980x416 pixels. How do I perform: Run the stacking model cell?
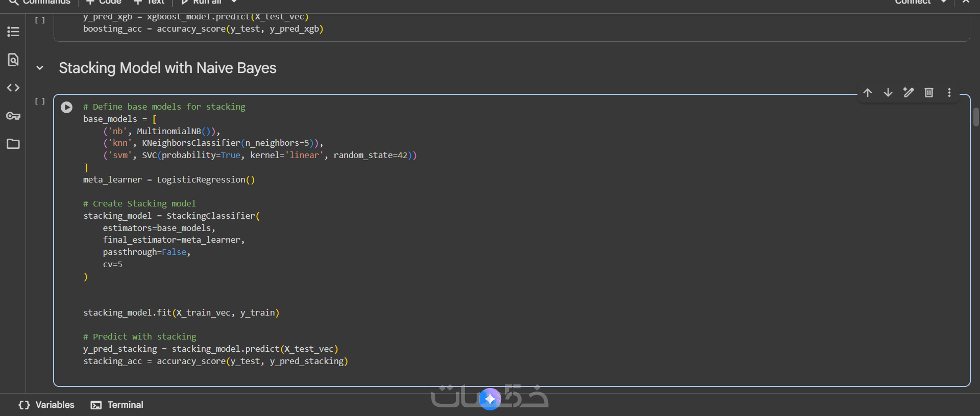66,107
